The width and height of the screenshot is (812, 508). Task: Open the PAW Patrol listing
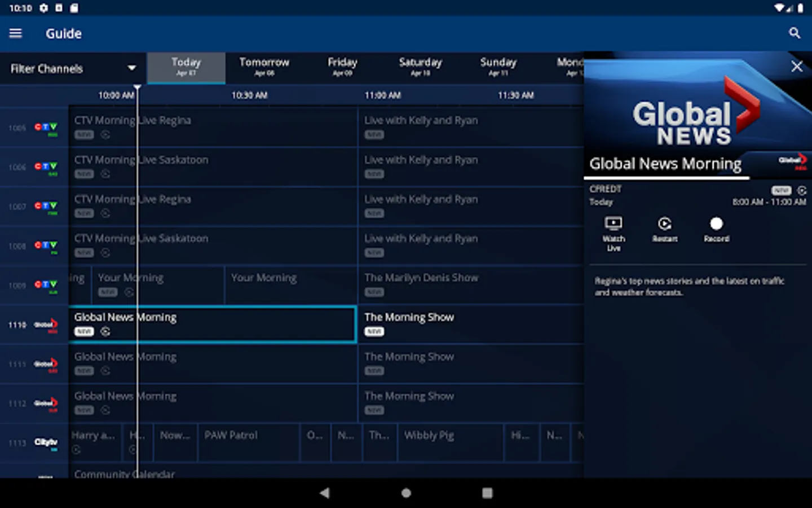(x=249, y=443)
